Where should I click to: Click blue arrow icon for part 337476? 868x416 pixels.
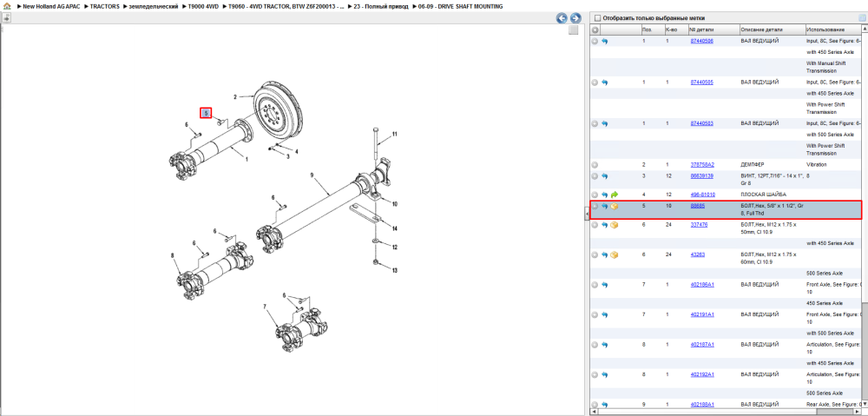[604, 225]
